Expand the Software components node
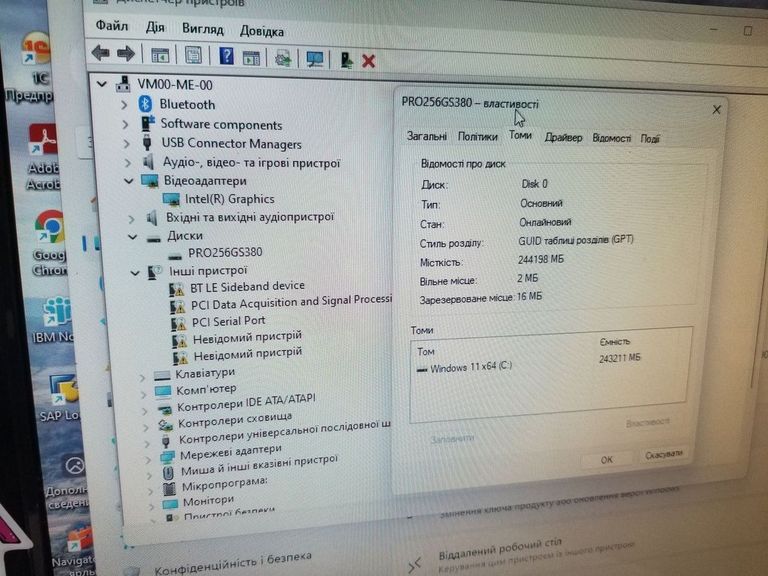Viewport: 768px width, 576px height. pyautogui.click(x=126, y=124)
